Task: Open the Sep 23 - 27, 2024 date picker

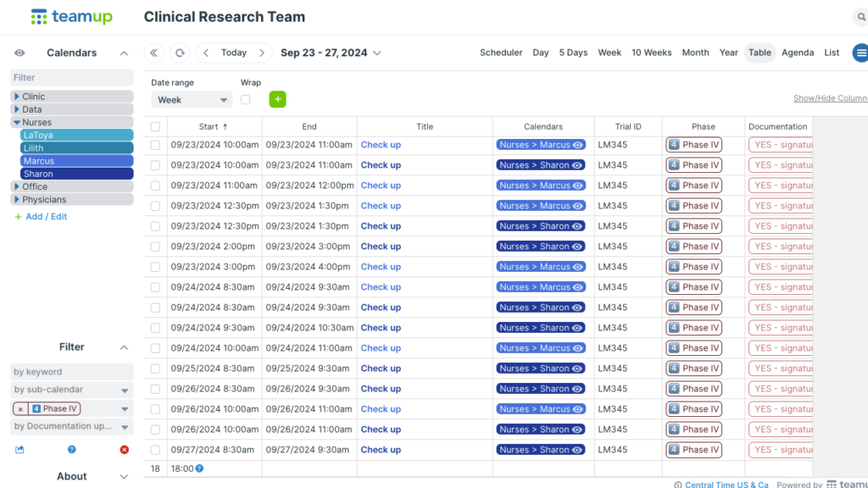Action: [x=331, y=53]
